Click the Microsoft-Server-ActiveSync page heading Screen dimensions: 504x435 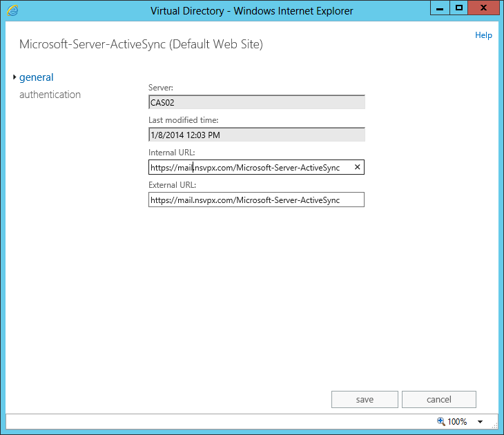coord(141,44)
